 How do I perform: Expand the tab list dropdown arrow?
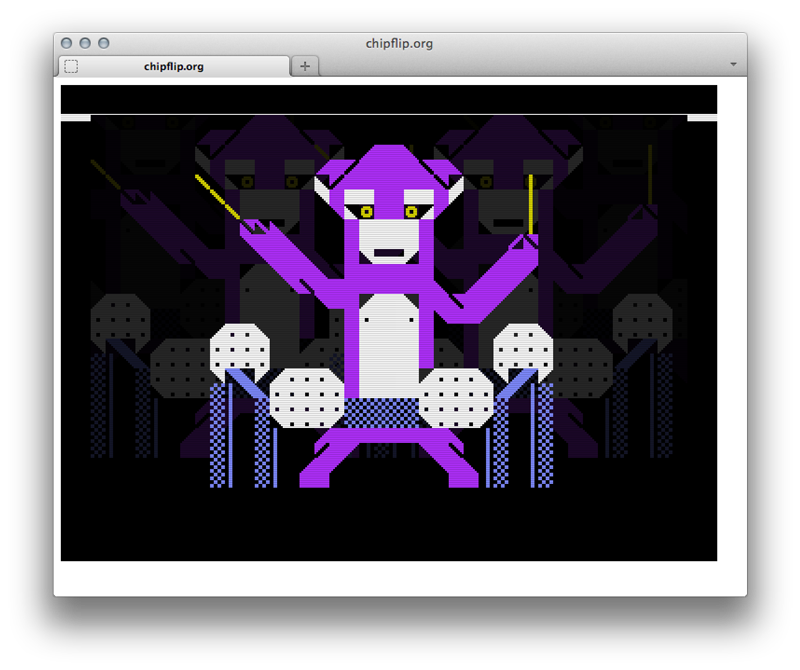pos(733,64)
